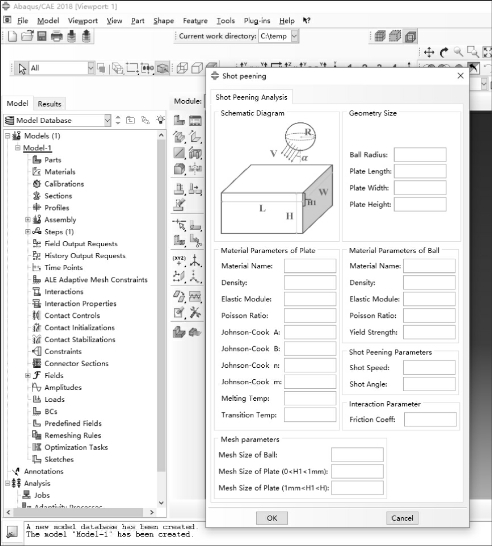Click the ball Yield Strength field
This screenshot has height=546, width=492.
429,332
